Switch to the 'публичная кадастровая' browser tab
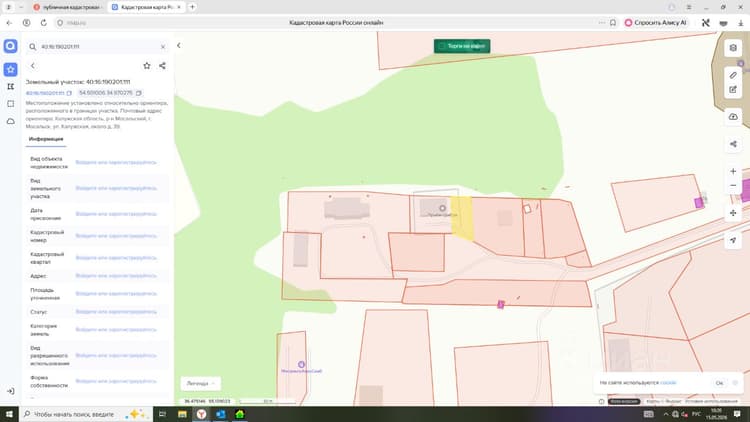 pyautogui.click(x=68, y=7)
